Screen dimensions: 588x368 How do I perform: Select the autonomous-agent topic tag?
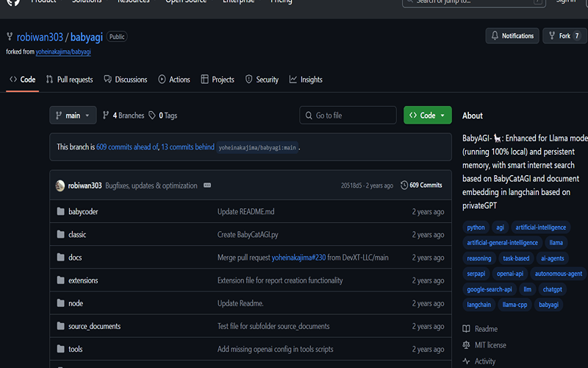[559, 274]
